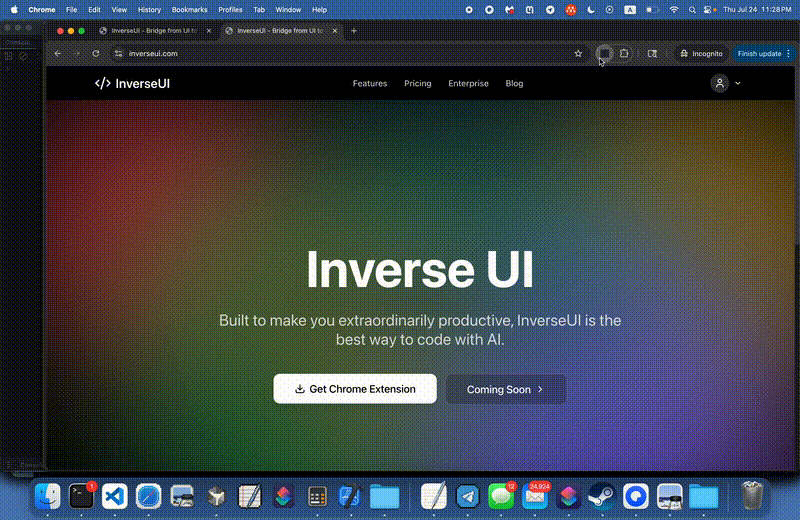Open the Trash in the Dock
This screenshot has height=520, width=800.
tap(752, 495)
